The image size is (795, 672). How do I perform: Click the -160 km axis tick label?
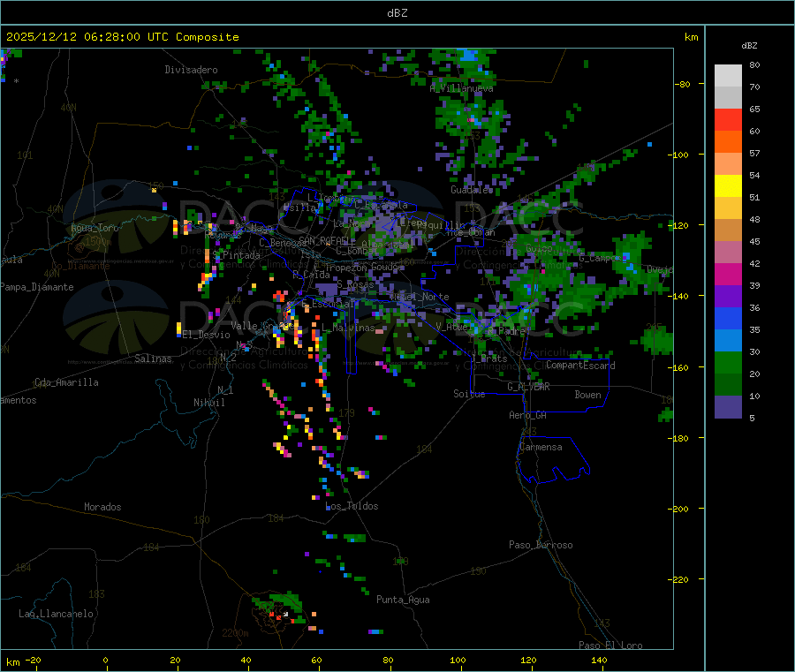(680, 367)
